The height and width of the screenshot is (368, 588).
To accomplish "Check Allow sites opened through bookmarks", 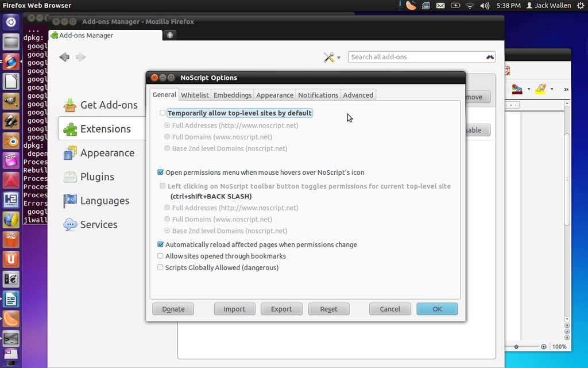I will [x=161, y=256].
